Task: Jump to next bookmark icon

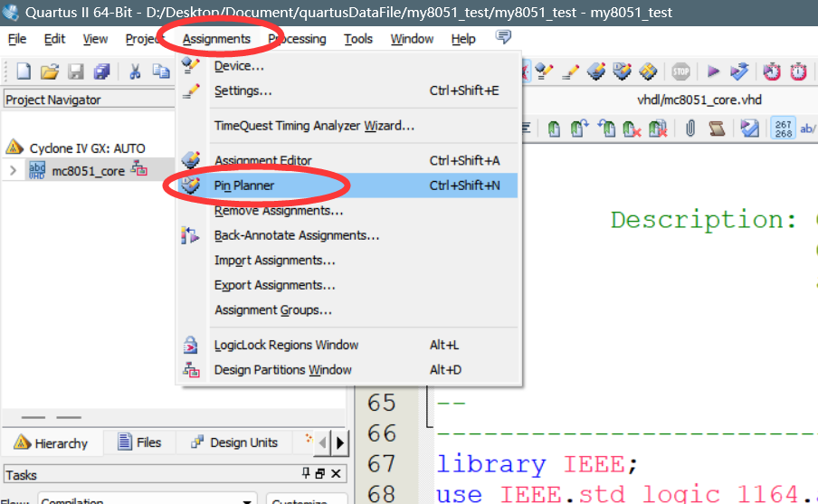Action: tap(580, 128)
